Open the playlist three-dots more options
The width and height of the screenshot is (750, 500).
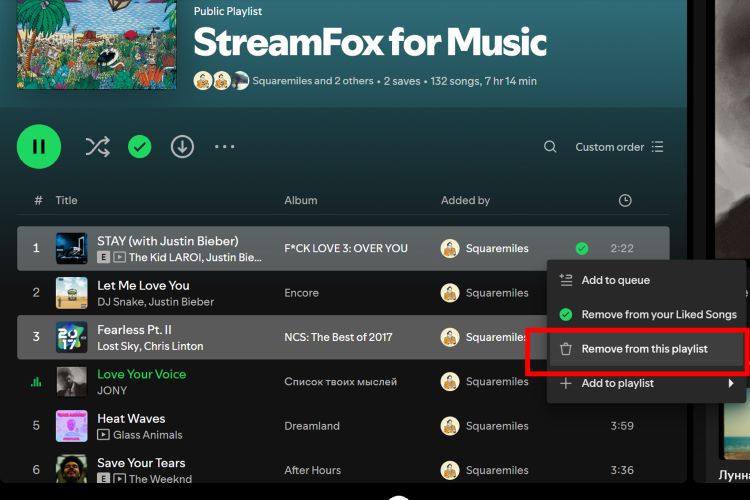[225, 147]
